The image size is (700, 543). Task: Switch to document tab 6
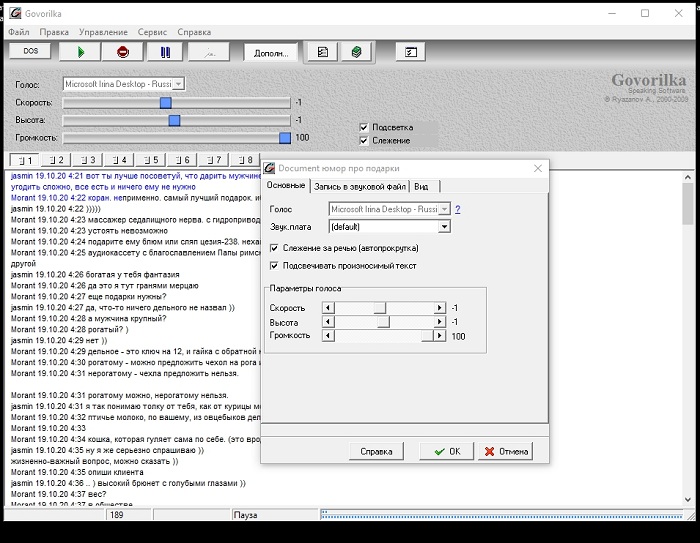182,160
